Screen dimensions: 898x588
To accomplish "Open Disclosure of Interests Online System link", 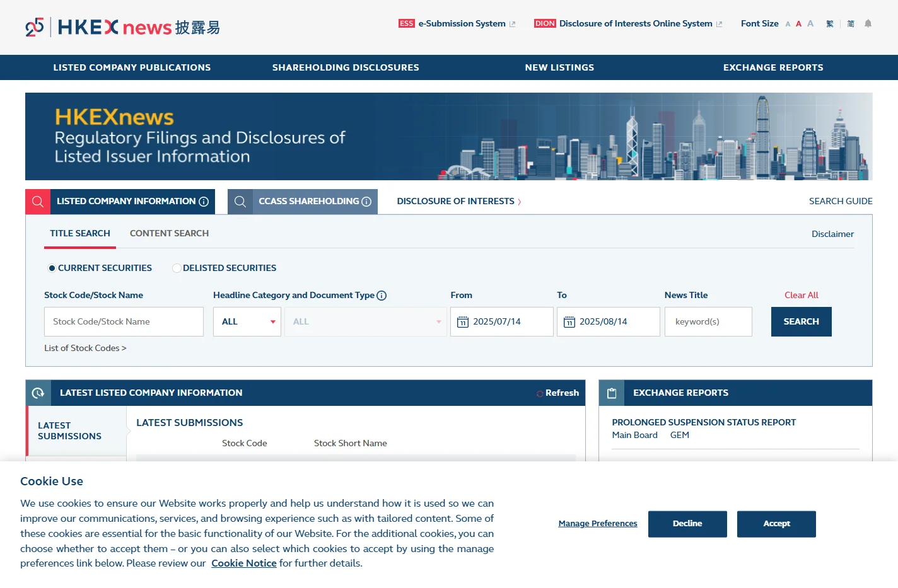I will coord(636,23).
